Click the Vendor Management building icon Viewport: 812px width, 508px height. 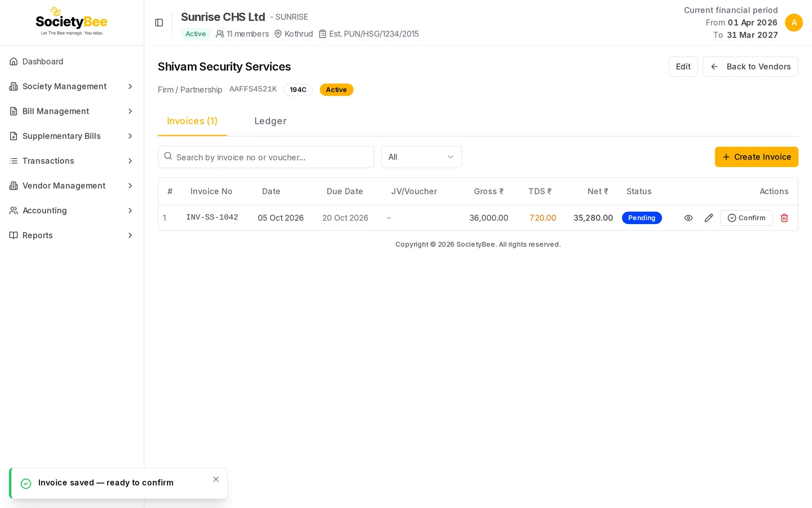(14, 186)
